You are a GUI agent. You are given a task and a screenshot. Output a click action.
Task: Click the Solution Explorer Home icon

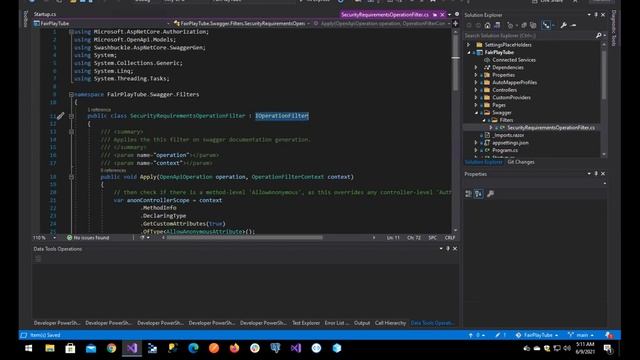487,25
